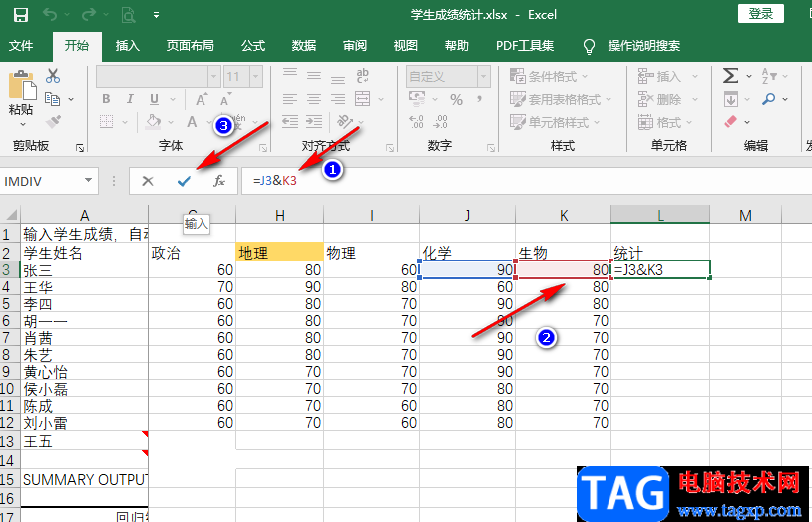Click 操作说明搜索 search box
Screen dimensions: 812x522
point(644,46)
